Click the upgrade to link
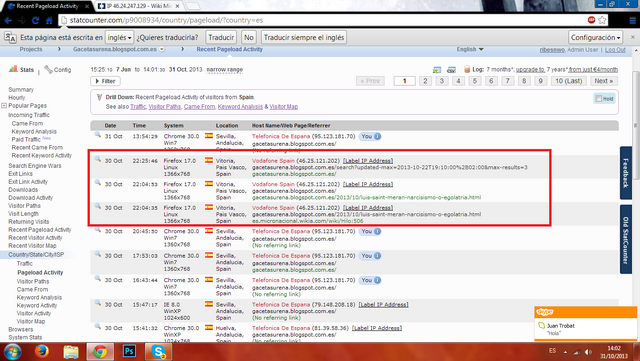 point(530,69)
